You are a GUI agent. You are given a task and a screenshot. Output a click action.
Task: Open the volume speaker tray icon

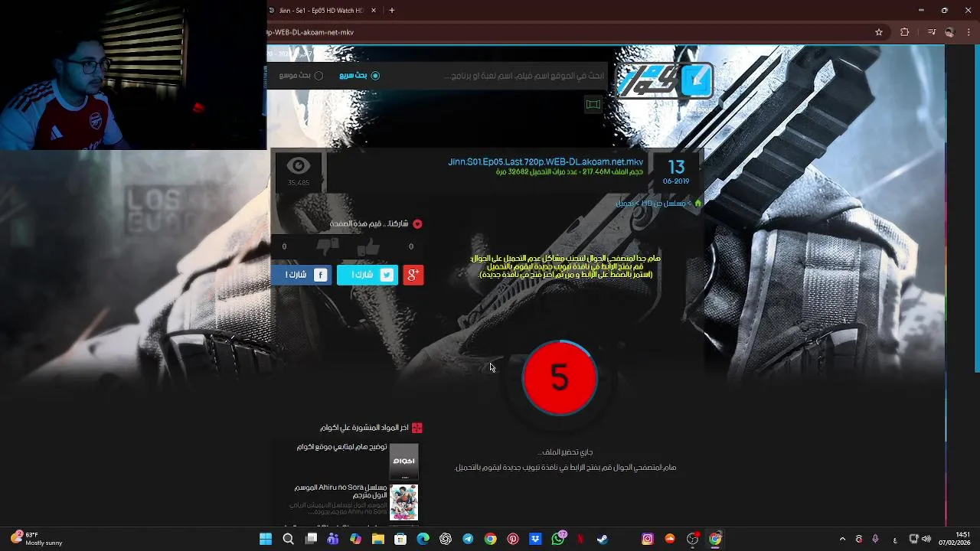926,539
